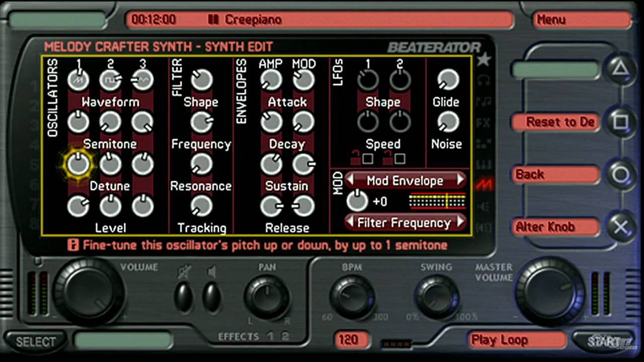The height and width of the screenshot is (362, 644).
Task: Toggle the mute speaker switch
Action: 183,297
